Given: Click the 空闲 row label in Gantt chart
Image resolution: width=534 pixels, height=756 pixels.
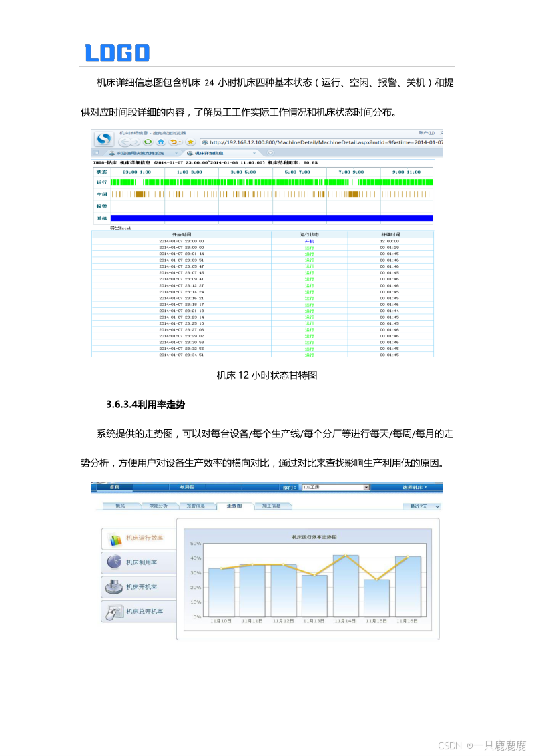Looking at the screenshot, I should tap(101, 195).
